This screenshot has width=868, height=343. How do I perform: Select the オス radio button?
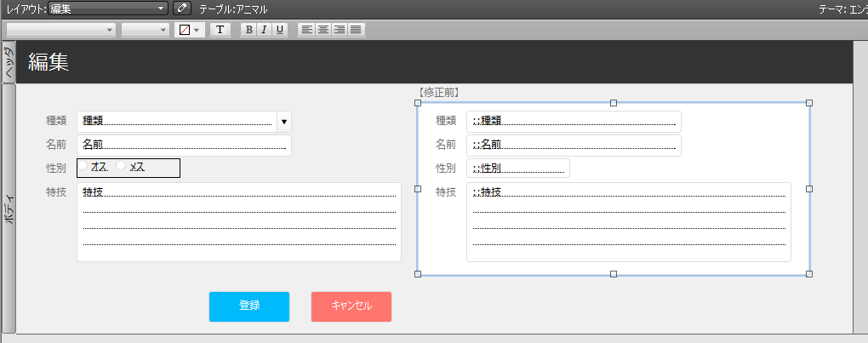(x=83, y=165)
